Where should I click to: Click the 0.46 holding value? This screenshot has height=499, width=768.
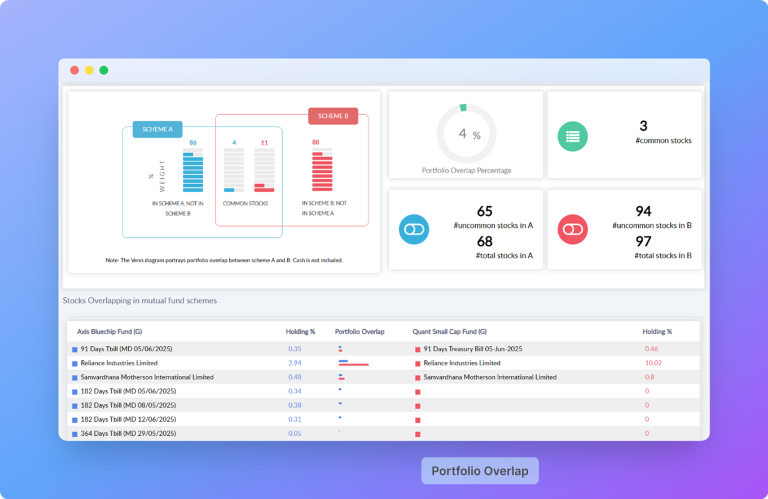coord(651,349)
